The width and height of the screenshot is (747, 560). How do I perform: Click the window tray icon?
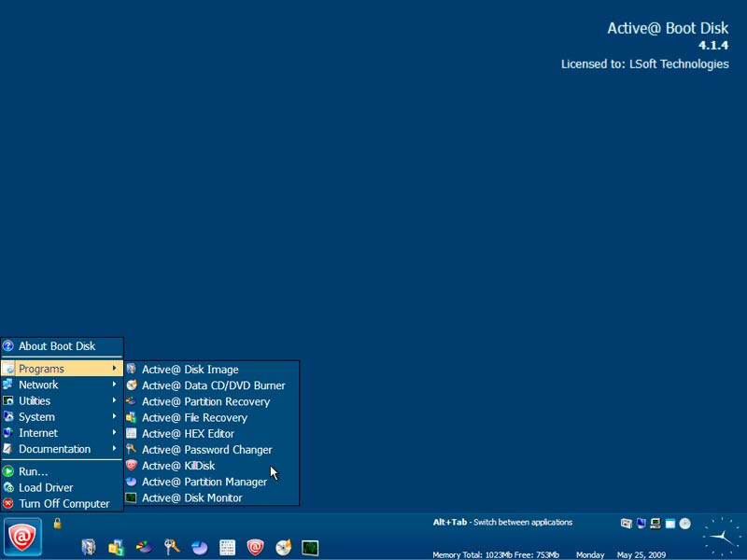coord(670,524)
